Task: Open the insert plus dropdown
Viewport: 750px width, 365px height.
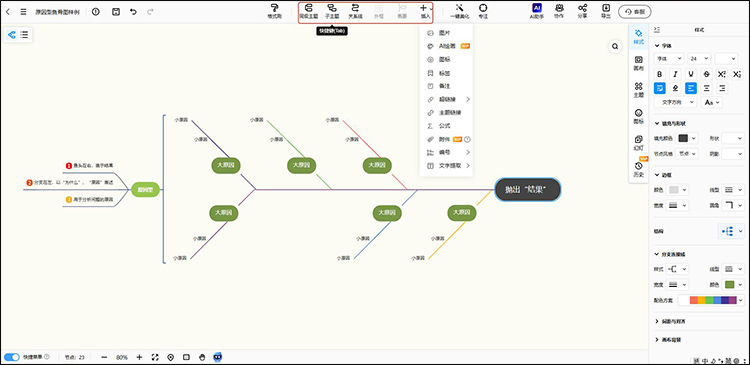Action: (x=425, y=11)
